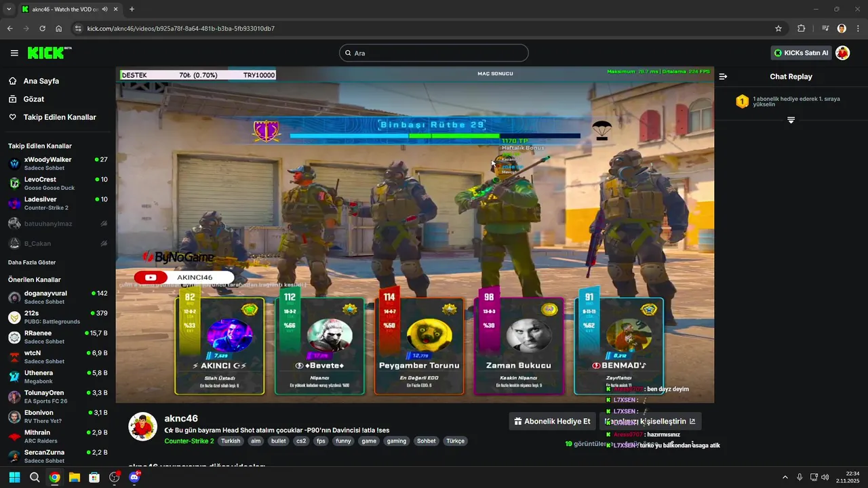The width and height of the screenshot is (868, 488).
Task: Click the Abonelik Hediye Et button
Action: [x=552, y=421]
